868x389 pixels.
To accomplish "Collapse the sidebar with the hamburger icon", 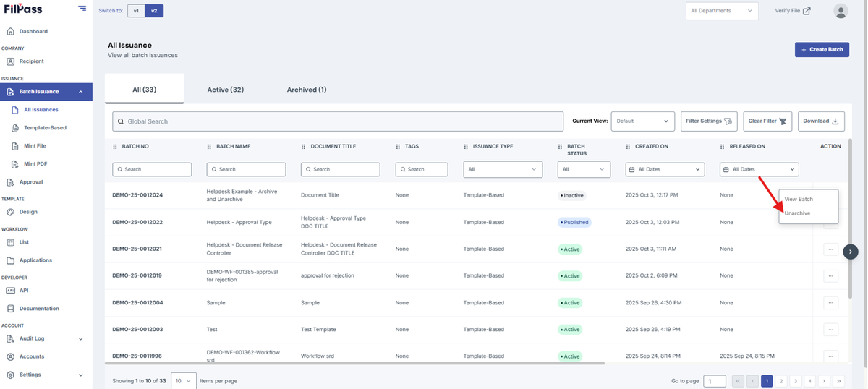I will click(x=82, y=9).
